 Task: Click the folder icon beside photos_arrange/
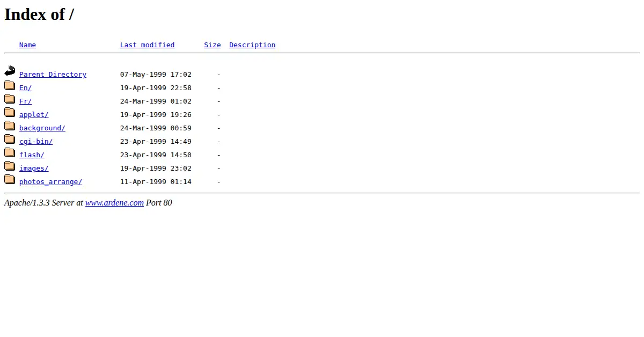(x=10, y=179)
